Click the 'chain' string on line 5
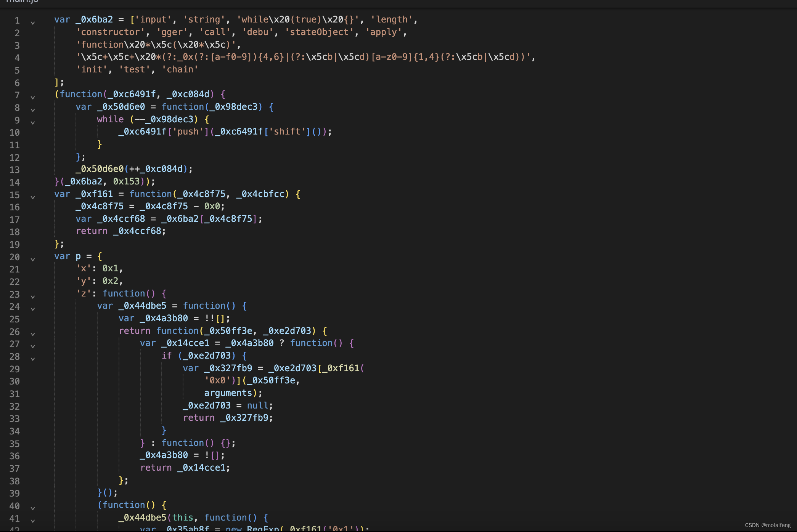The height and width of the screenshot is (532, 797). [x=180, y=69]
